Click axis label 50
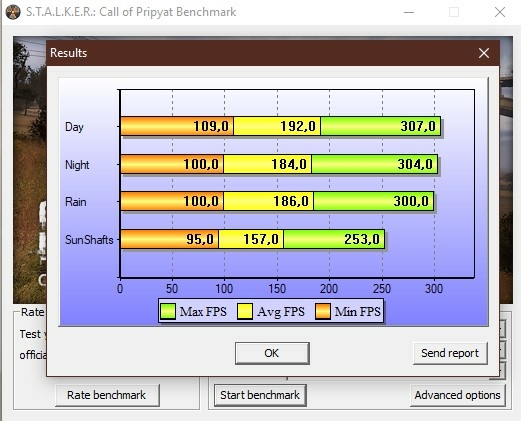Viewport: 521px width, 421px height. [x=172, y=288]
